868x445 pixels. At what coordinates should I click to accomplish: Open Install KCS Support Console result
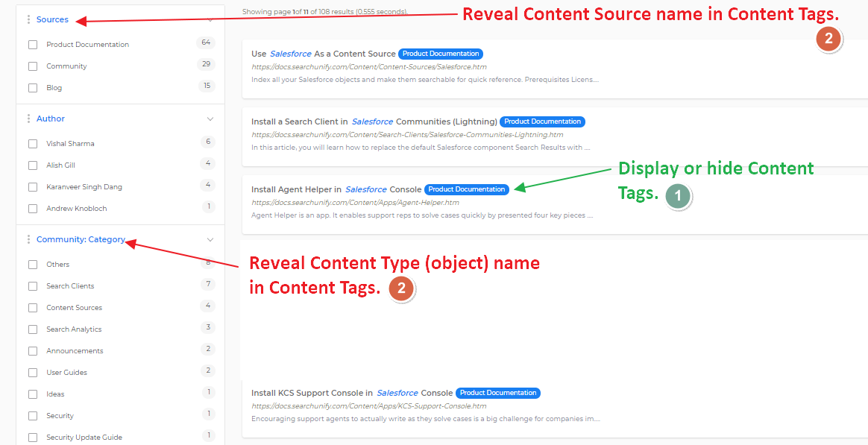click(351, 393)
